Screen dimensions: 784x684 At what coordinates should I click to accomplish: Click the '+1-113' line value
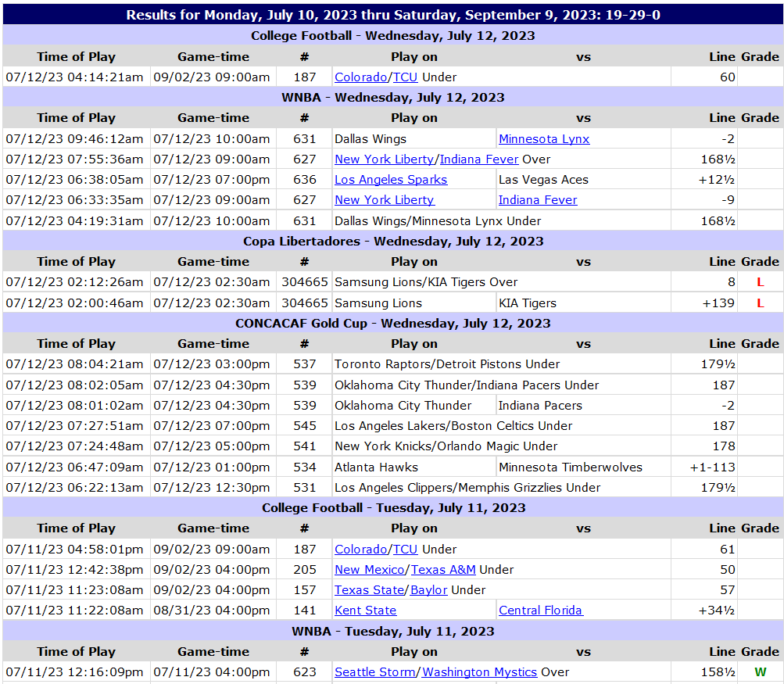pos(713,467)
